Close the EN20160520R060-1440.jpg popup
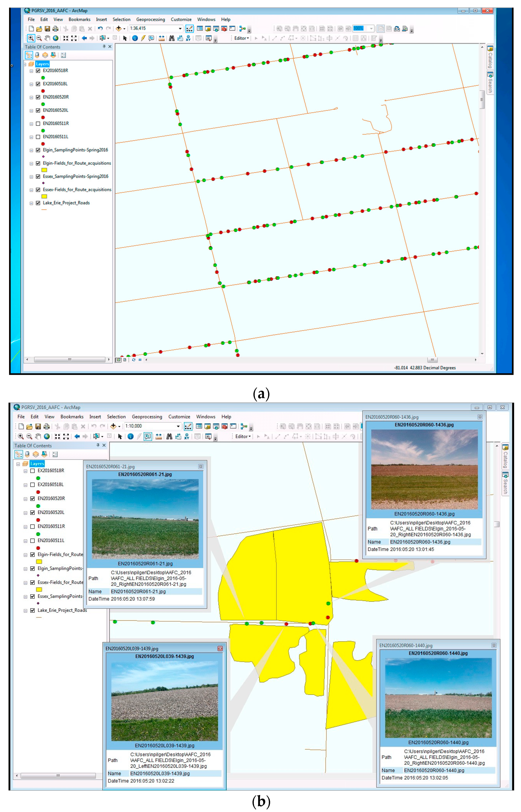Viewport: 521px width, 812px height. pyautogui.click(x=494, y=645)
